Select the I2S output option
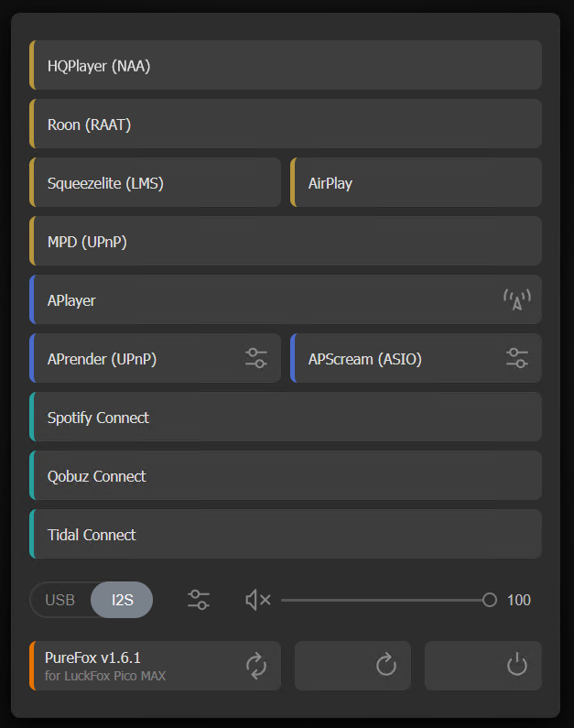The height and width of the screenshot is (728, 574). pos(123,600)
